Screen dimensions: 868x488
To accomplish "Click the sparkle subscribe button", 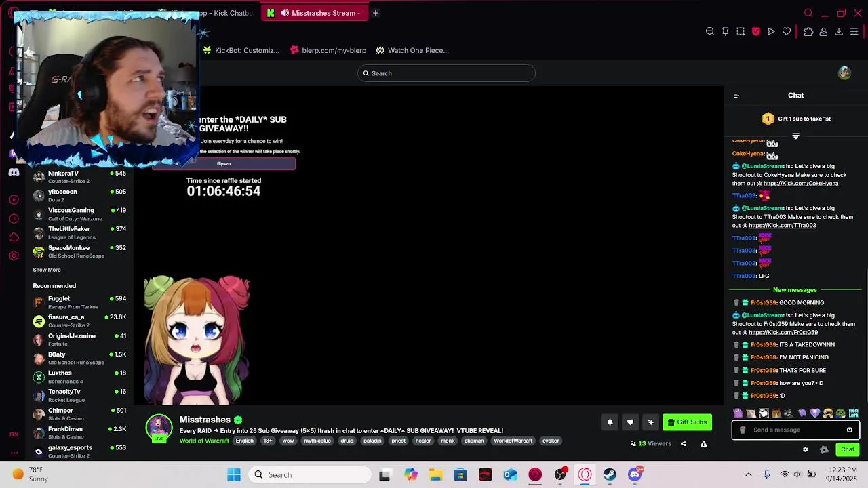I will pos(650,422).
